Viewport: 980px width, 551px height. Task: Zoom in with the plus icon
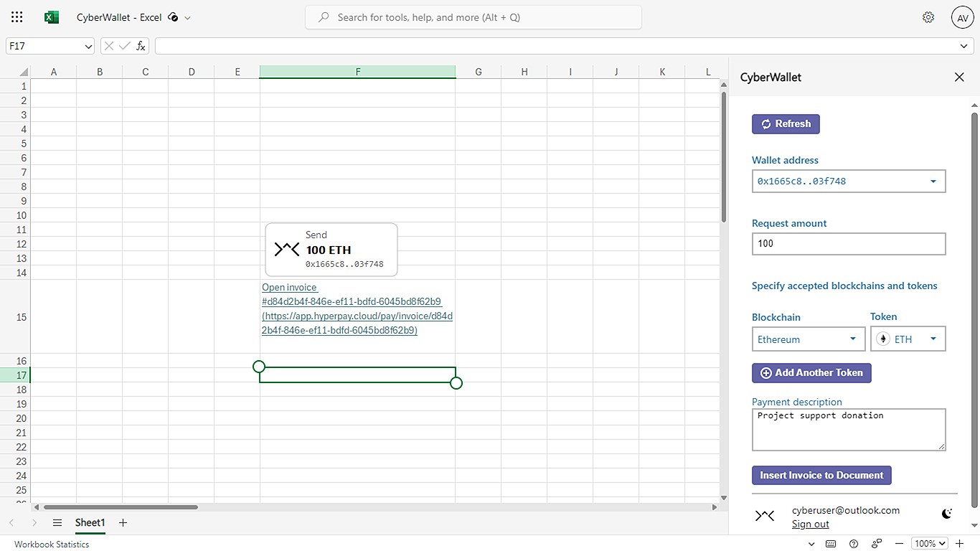pyautogui.click(x=959, y=544)
